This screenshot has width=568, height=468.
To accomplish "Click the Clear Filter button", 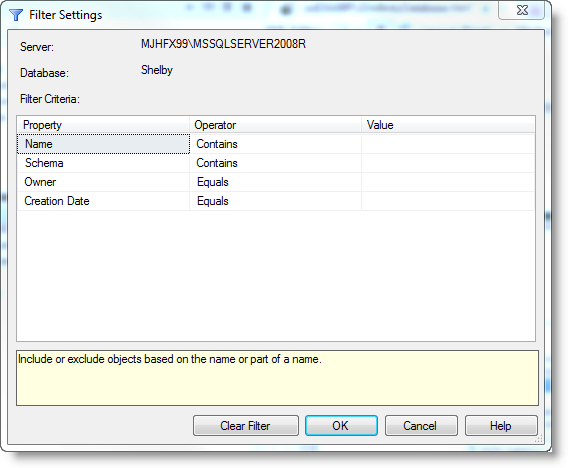I will 246,426.
